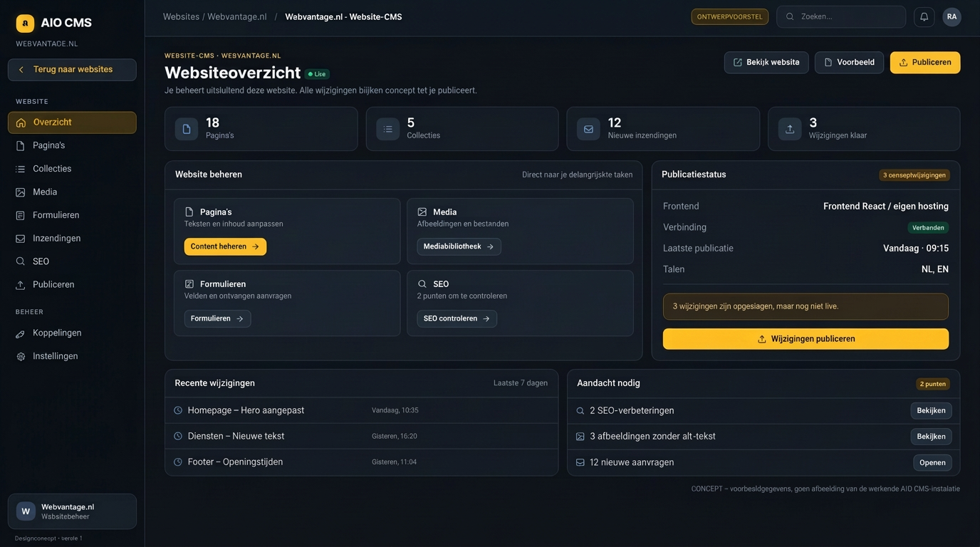The width and height of the screenshot is (980, 547).
Task: Open Overzicht in the sidebar
Action: 72,123
